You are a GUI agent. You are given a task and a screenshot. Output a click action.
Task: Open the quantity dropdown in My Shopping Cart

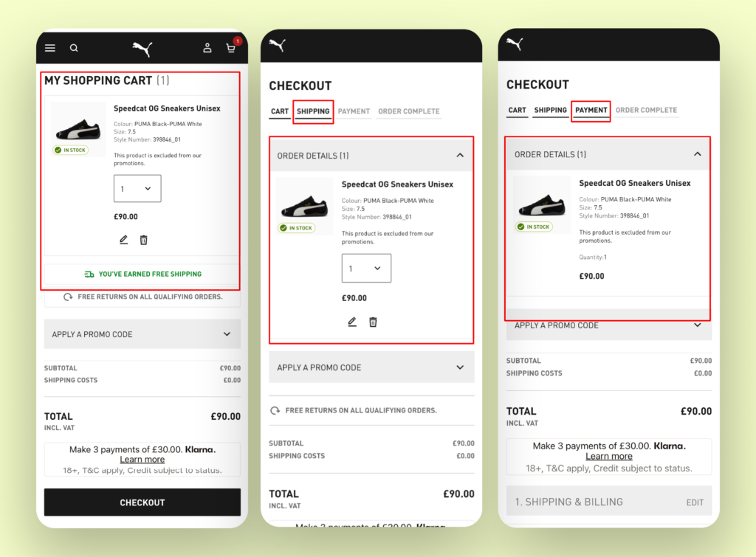pyautogui.click(x=137, y=188)
